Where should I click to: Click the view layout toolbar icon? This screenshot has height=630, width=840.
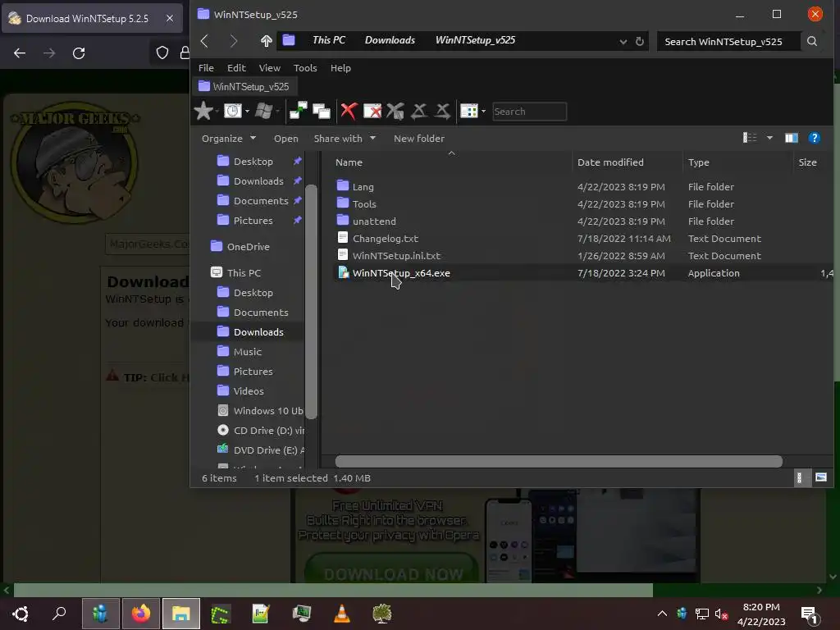[468, 111]
